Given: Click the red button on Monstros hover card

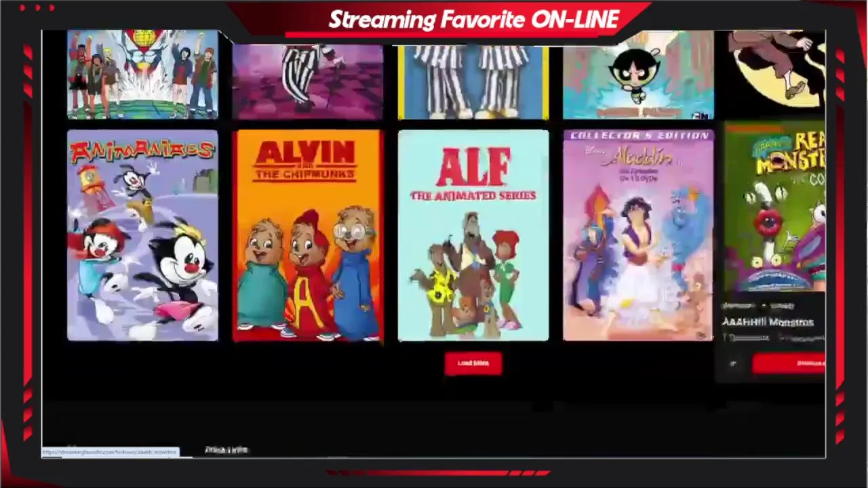Looking at the screenshot, I should pos(789,364).
